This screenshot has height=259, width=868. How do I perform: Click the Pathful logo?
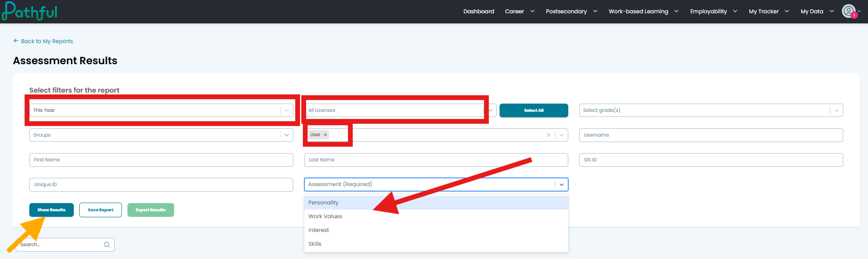pos(30,11)
